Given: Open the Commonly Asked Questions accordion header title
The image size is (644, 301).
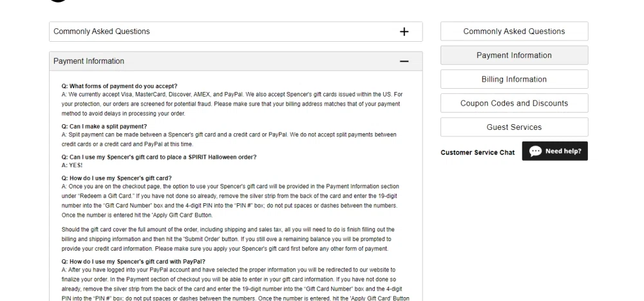Looking at the screenshot, I should pyautogui.click(x=102, y=32).
